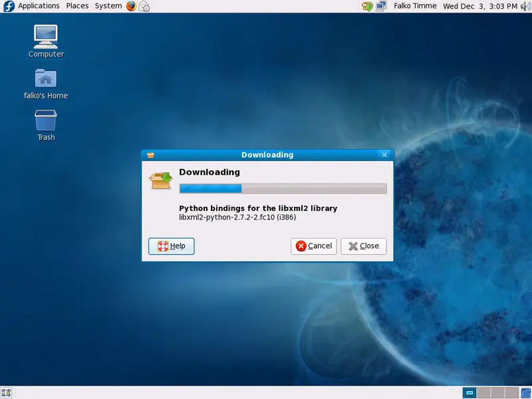The width and height of the screenshot is (532, 399).
Task: Close the Downloading dialog with X
Action: (x=384, y=155)
